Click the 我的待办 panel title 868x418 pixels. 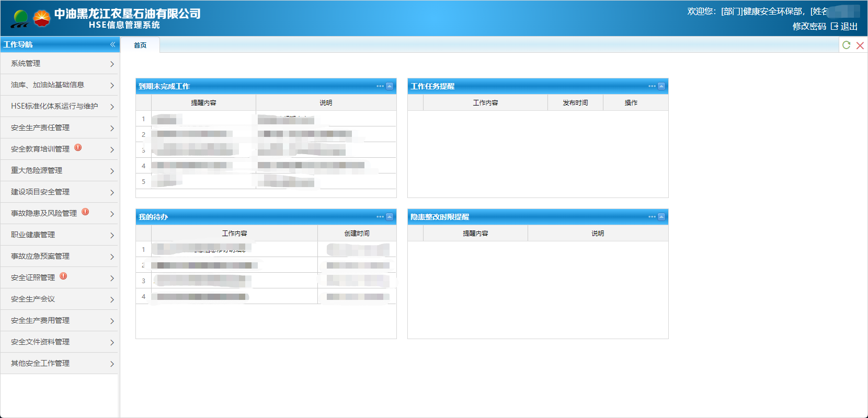[153, 217]
